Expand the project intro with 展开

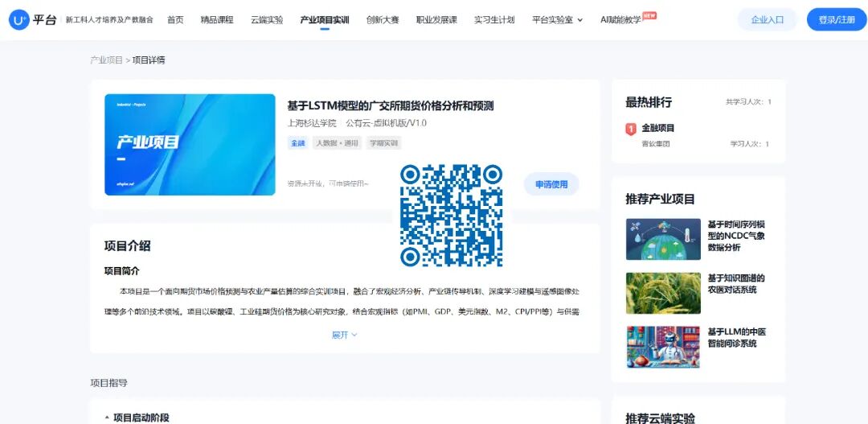point(344,335)
